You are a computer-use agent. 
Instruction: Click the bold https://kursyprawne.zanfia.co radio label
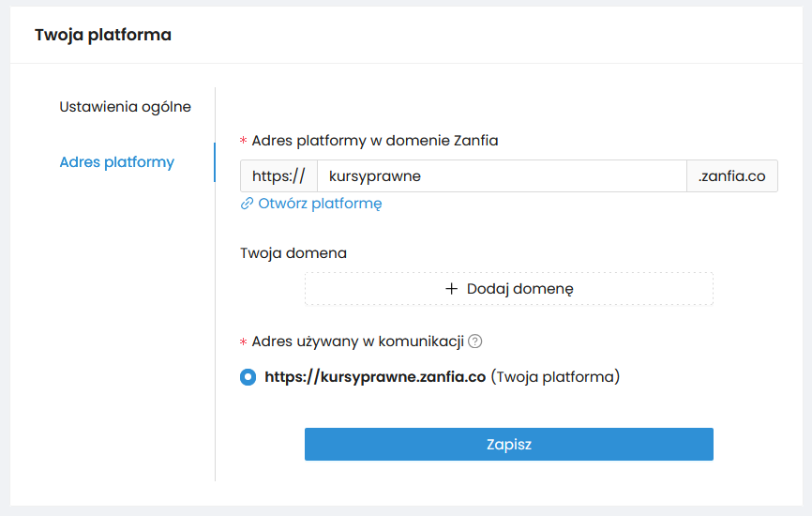click(x=375, y=377)
